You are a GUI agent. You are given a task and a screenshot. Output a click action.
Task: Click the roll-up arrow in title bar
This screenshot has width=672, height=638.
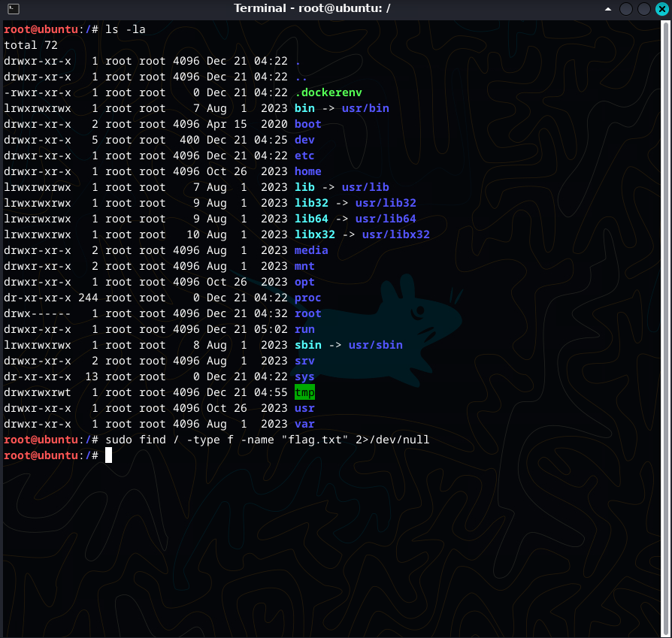pos(607,9)
